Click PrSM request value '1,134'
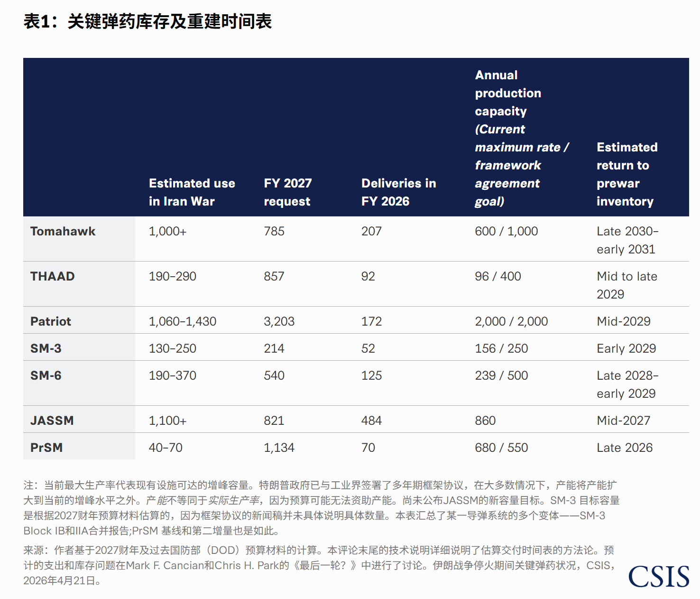The width and height of the screenshot is (700, 599). pyautogui.click(x=279, y=448)
